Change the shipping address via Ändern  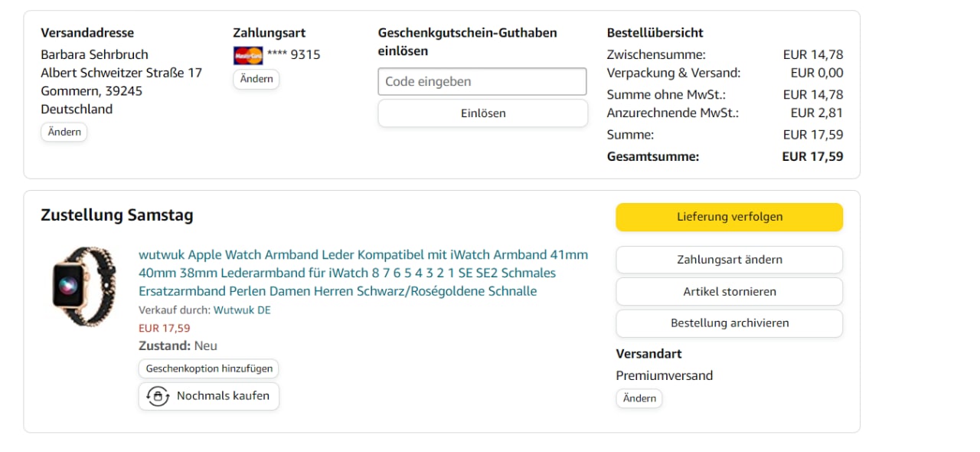[x=64, y=132]
